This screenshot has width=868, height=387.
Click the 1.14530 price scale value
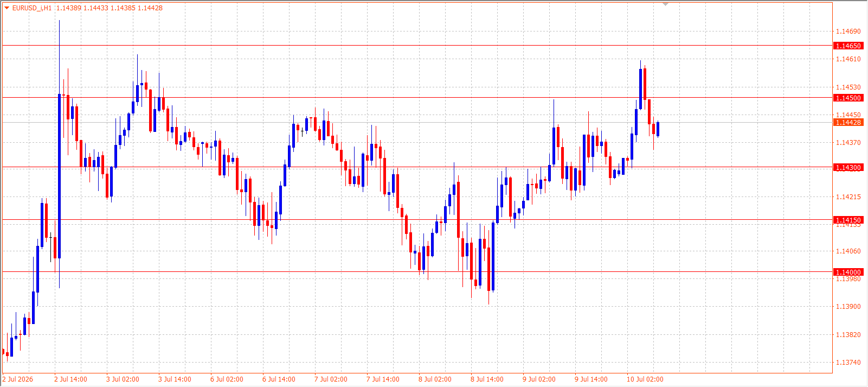pyautogui.click(x=848, y=87)
